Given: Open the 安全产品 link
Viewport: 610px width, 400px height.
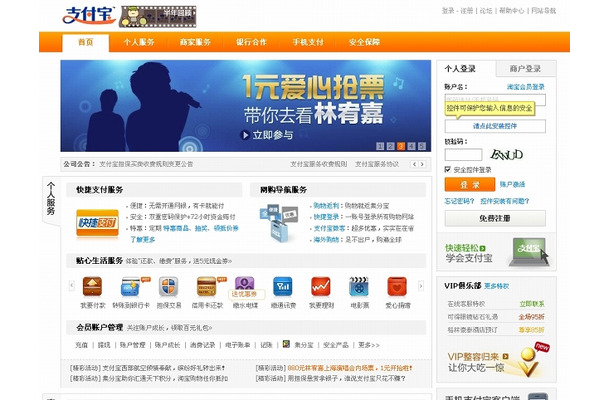Looking at the screenshot, I should (x=336, y=345).
